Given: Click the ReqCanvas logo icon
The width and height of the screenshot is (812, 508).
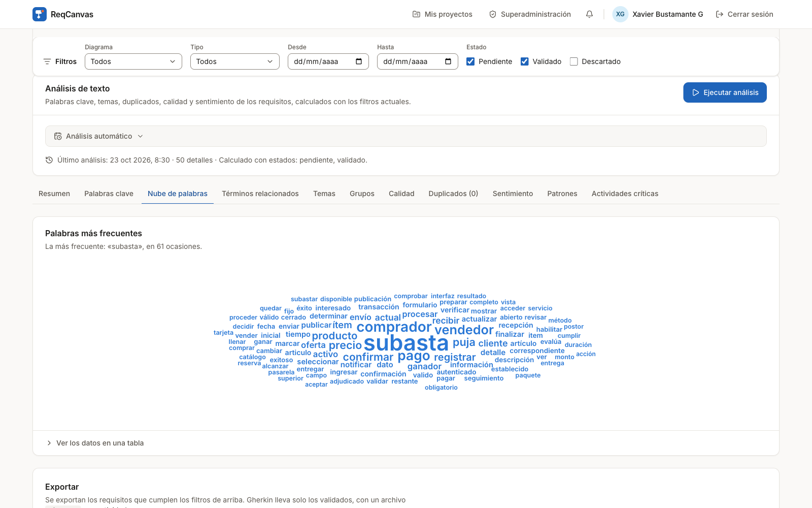Looking at the screenshot, I should tap(40, 14).
